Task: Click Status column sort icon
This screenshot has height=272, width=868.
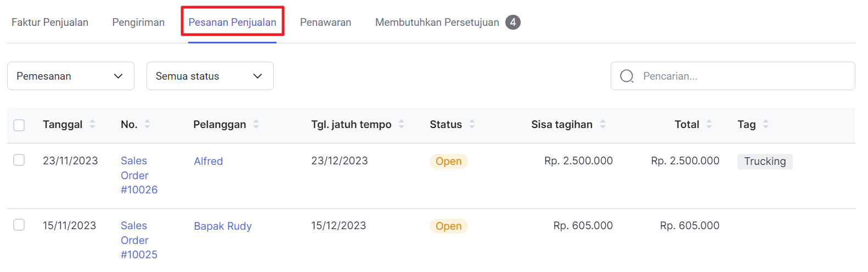Action: click(472, 125)
